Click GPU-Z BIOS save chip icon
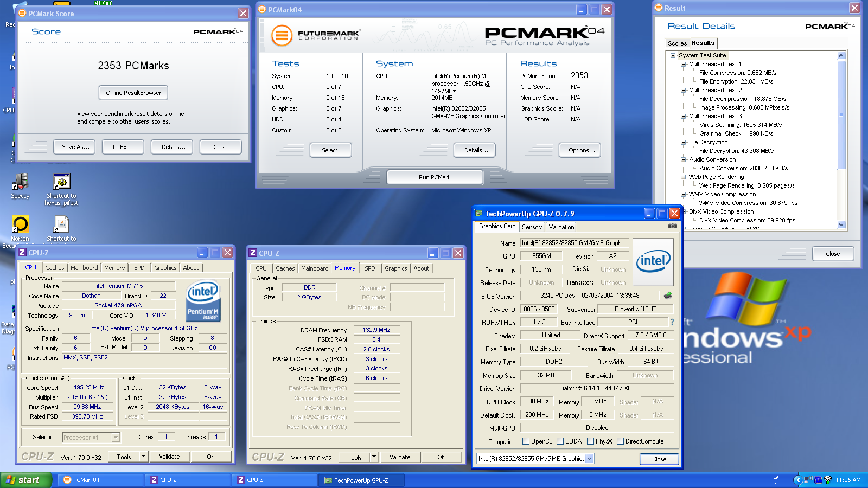Viewport: 868px width, 488px height. 668,296
